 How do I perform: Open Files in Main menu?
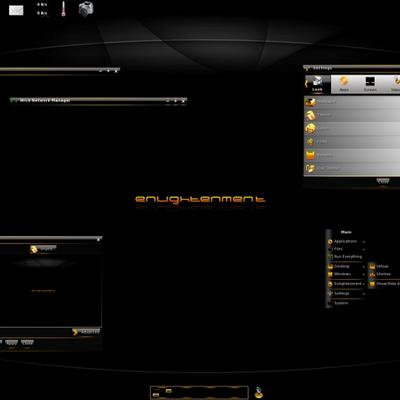coord(345,249)
